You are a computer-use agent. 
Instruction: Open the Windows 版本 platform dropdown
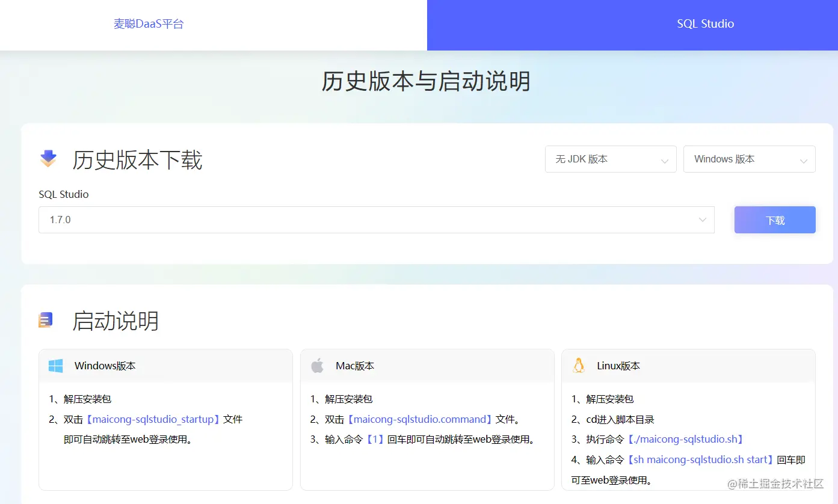point(749,159)
